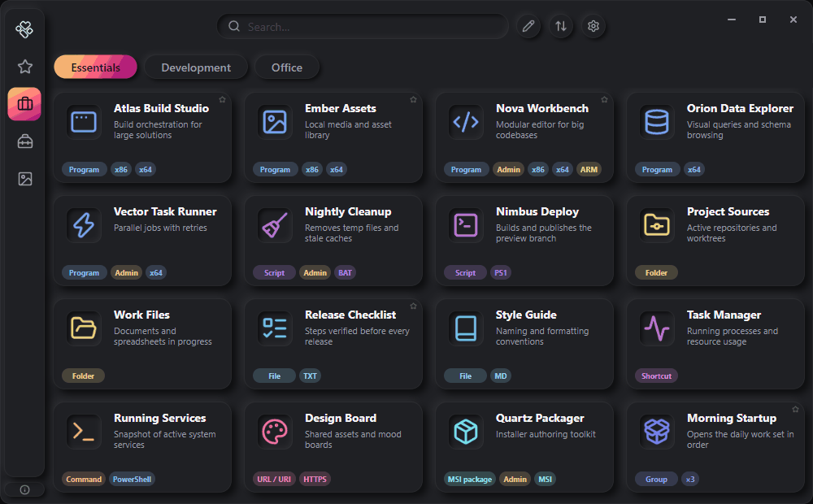Click the Orion Data Explorer database icon
The image size is (813, 504).
[656, 122]
